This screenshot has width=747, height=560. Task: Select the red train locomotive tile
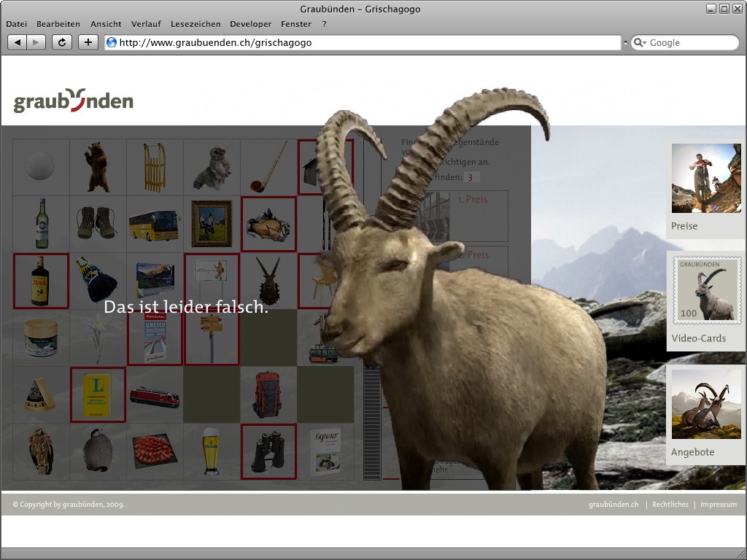coord(155,394)
